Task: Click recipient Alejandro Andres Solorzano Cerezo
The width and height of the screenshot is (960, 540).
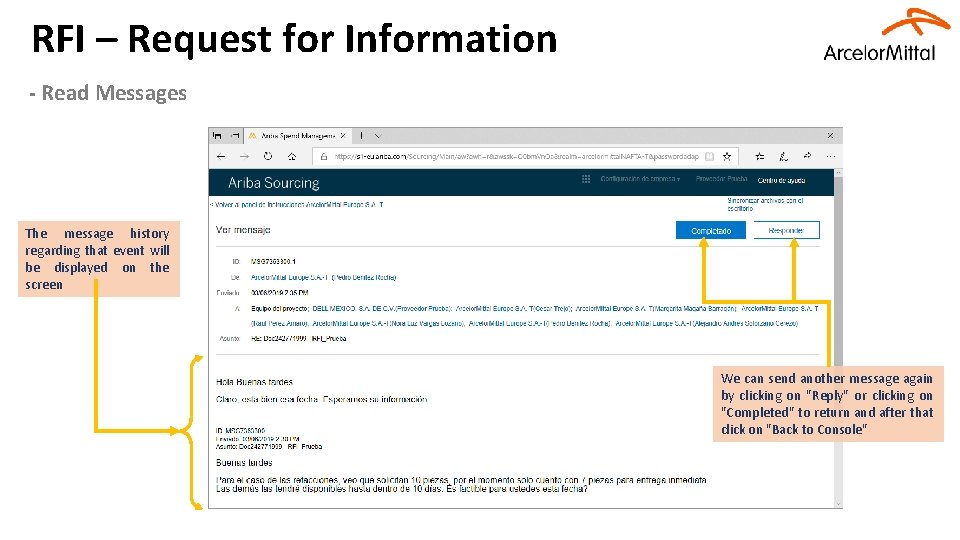Action: click(x=707, y=323)
